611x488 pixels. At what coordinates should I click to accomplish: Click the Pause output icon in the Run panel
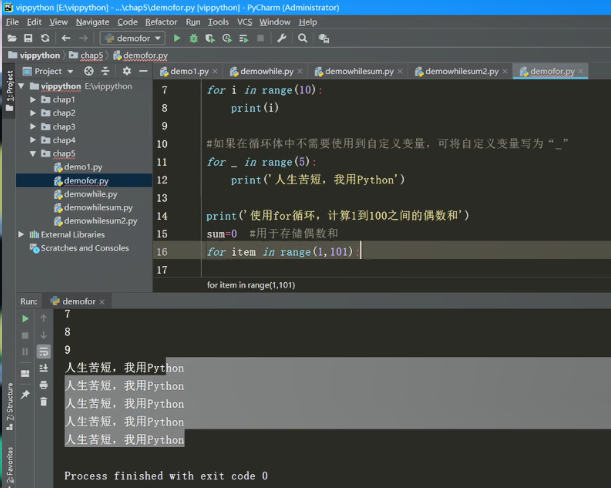coord(25,352)
